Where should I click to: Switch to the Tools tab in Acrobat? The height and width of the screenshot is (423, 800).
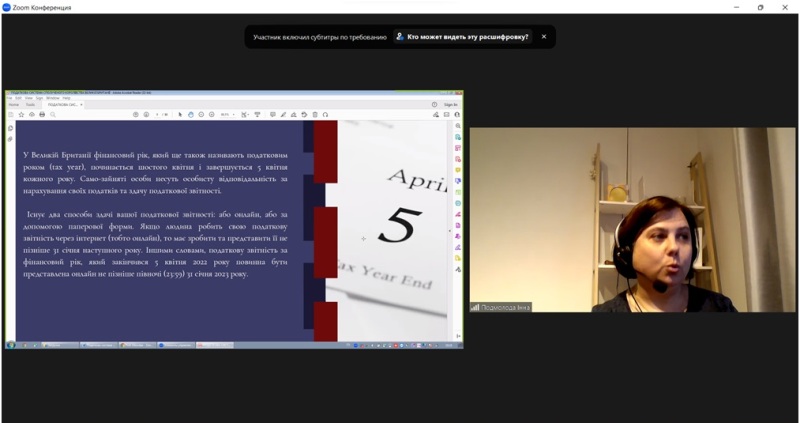(x=28, y=104)
